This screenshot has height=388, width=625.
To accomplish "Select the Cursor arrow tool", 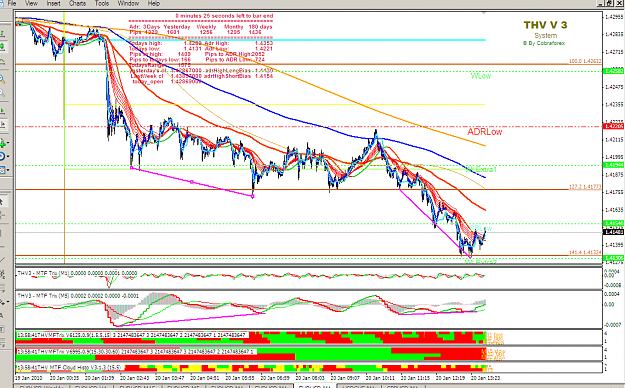I will 2,201.
